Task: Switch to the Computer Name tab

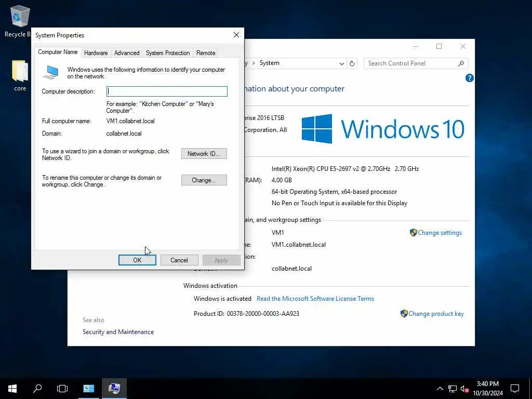Action: tap(58, 52)
